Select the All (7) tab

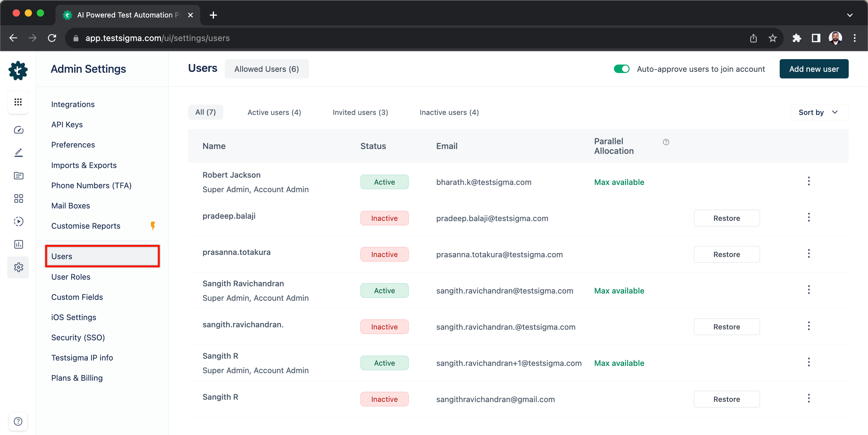pyautogui.click(x=206, y=112)
